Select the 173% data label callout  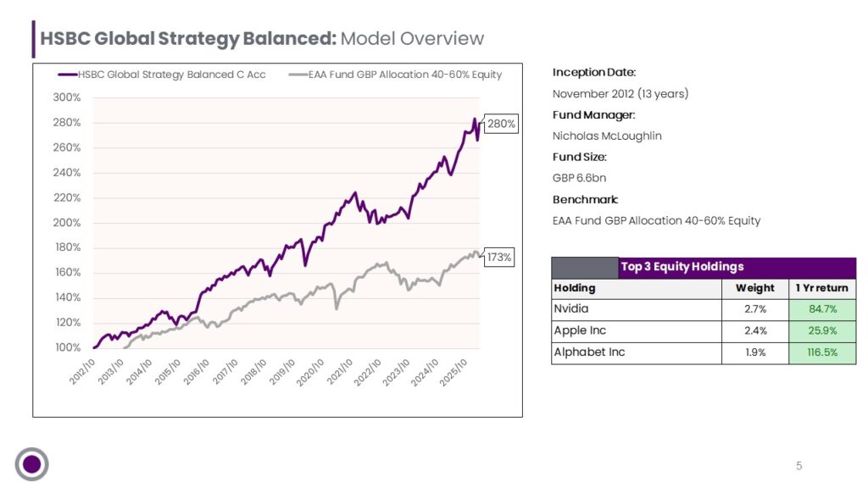[498, 258]
